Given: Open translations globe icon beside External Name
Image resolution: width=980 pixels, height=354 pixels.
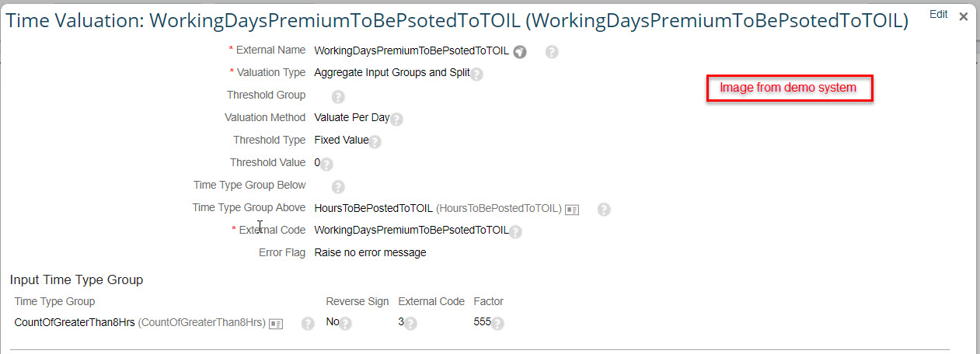Looking at the screenshot, I should (520, 52).
